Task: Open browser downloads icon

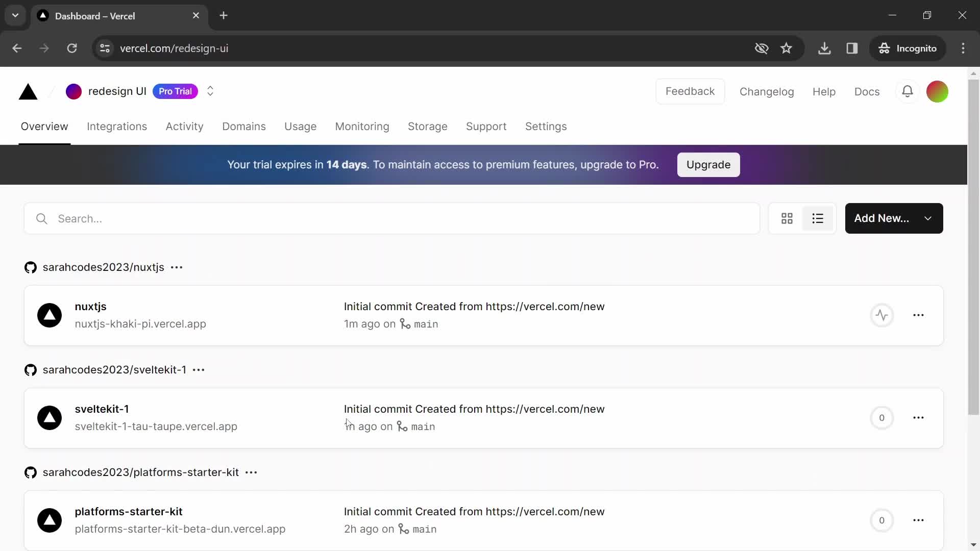Action: 824,48
